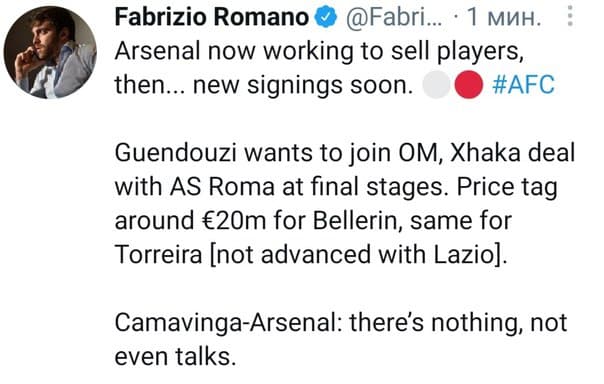Click the word 'Xhaka' in tweet
Viewport: 604px width, 384px height.
coord(485,153)
